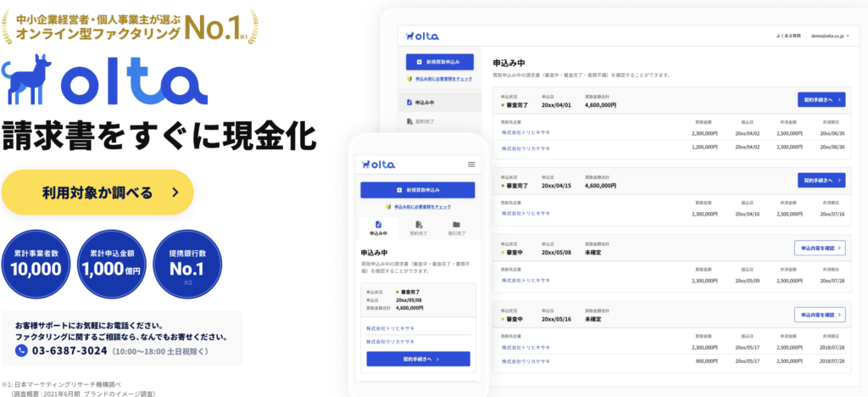This screenshot has height=397, width=868.
Task: Click the 申込み中 heading in desktop mockup
Action: tap(509, 63)
